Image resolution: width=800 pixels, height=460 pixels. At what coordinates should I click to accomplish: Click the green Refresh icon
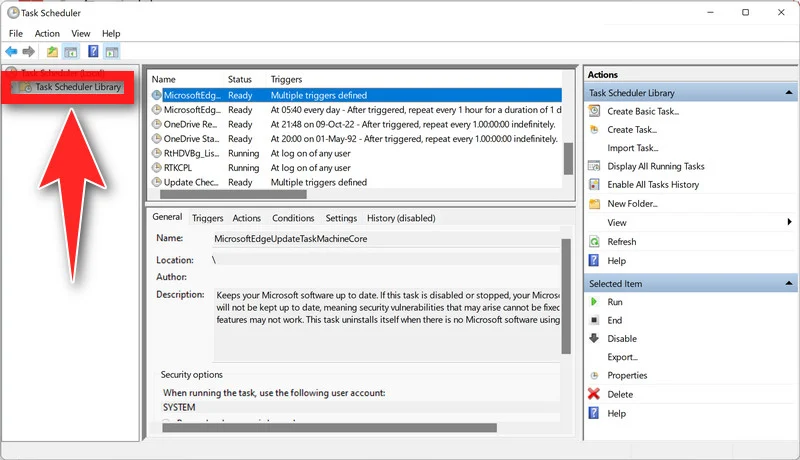tap(594, 241)
